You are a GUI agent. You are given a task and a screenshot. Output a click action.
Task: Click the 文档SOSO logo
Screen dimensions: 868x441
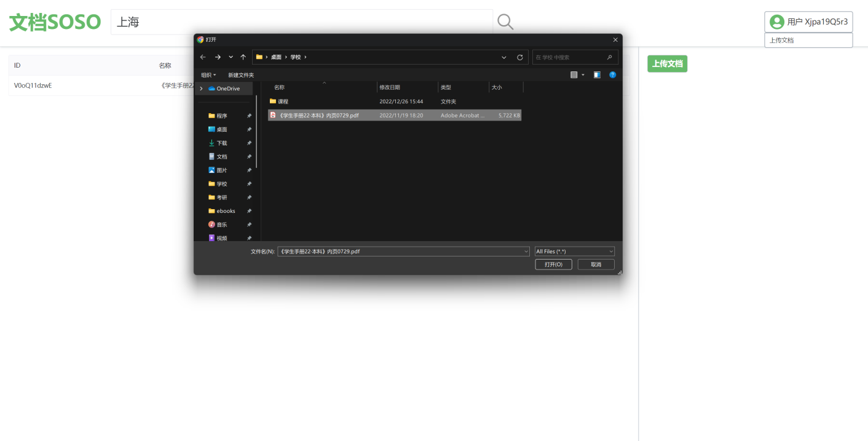(55, 22)
